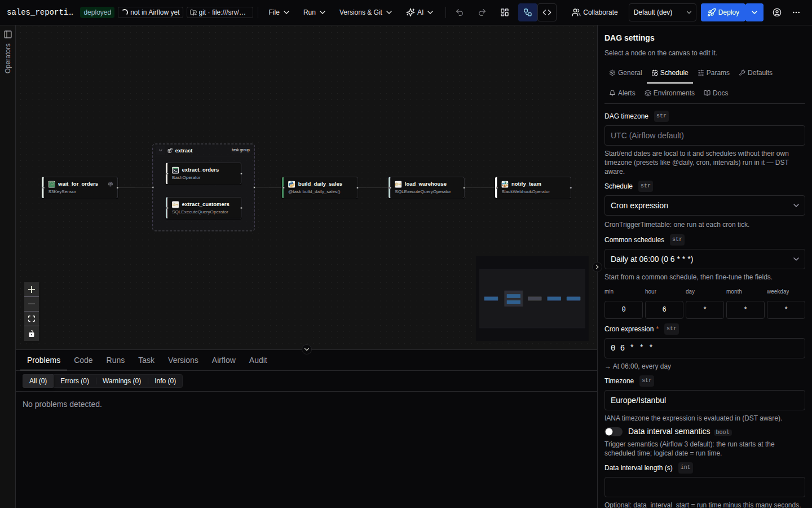The image size is (812, 508).
Task: Toggle Data interval semantics switch
Action: point(614,432)
